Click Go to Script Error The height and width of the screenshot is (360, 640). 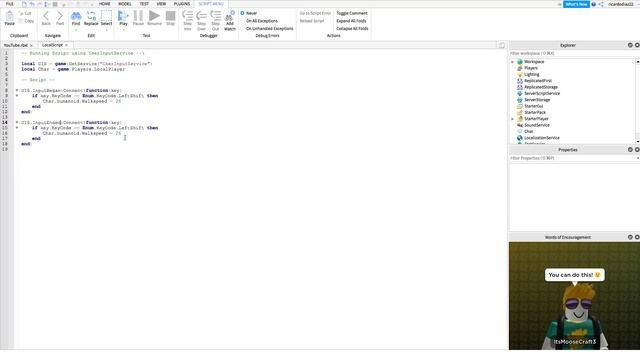click(315, 13)
